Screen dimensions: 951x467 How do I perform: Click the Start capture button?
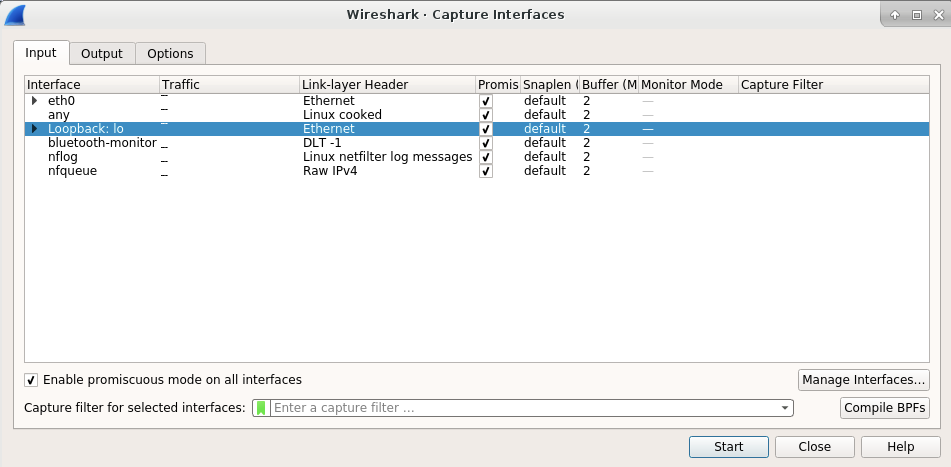point(728,447)
